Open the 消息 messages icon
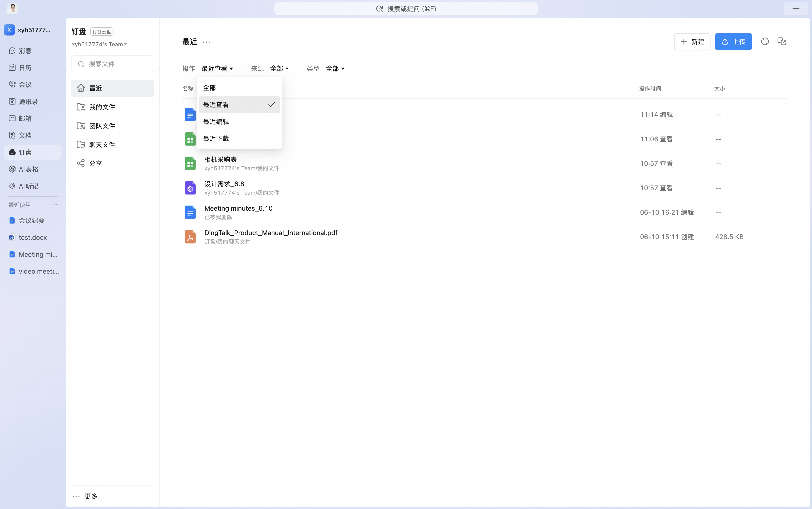 click(12, 51)
